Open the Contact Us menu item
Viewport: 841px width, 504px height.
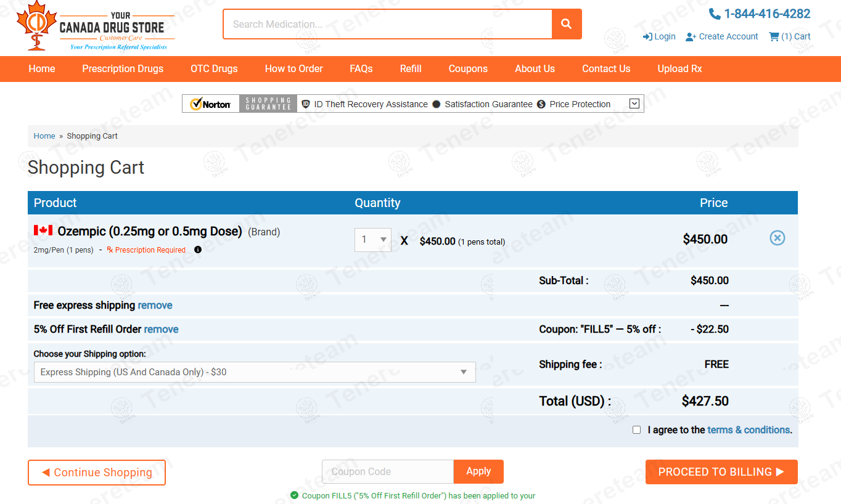(606, 69)
